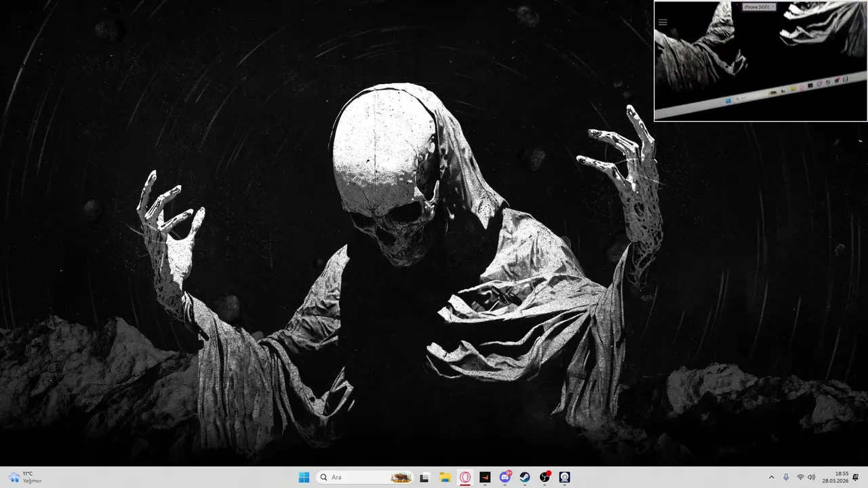Launch File Explorer from the taskbar
Screen dimensions: 868x488
[445, 477]
